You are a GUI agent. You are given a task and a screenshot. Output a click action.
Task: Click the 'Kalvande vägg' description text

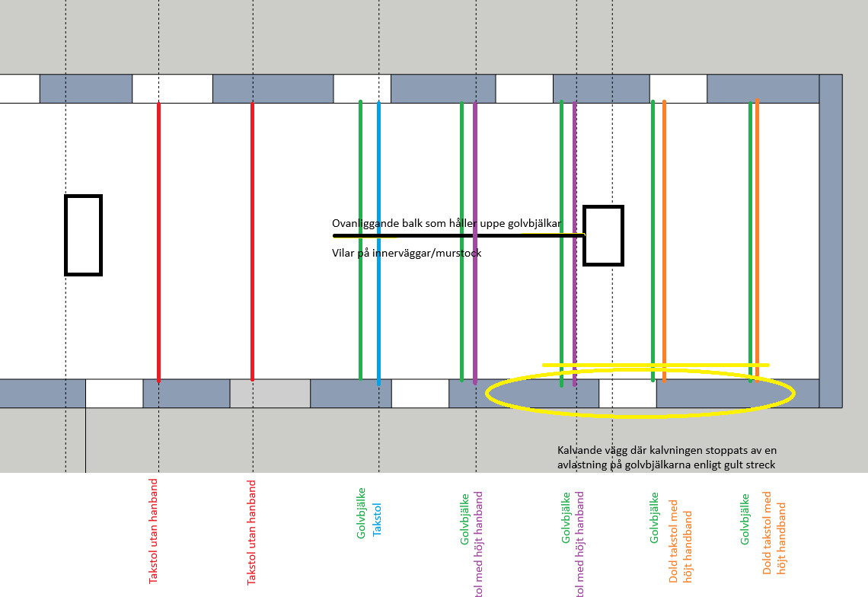pyautogui.click(x=666, y=457)
